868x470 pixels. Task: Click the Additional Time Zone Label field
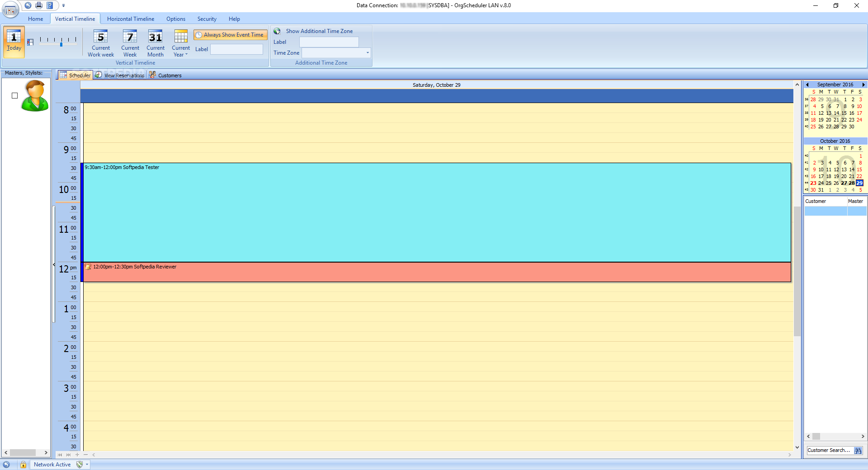pos(329,42)
